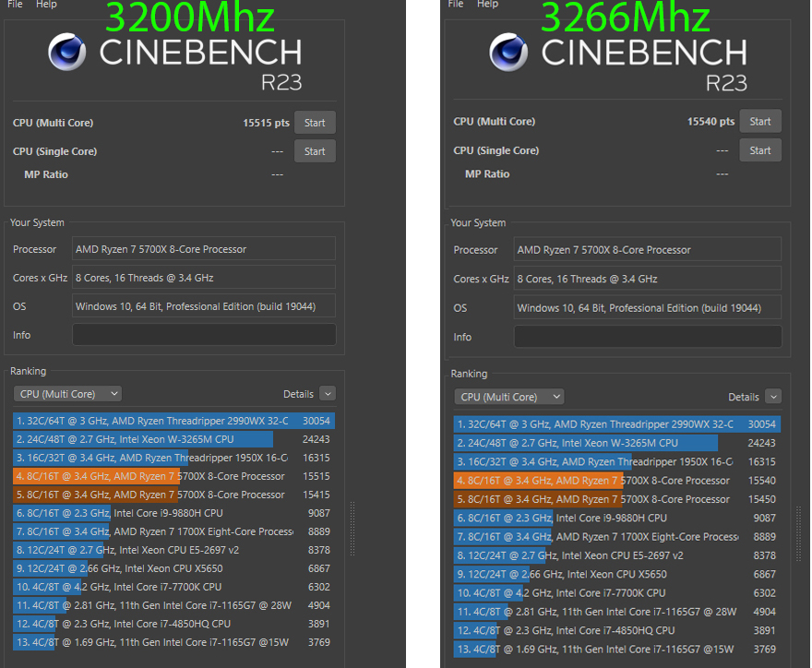Select i7-1165G7 @15W row, left window
The width and height of the screenshot is (812, 668).
(174, 642)
